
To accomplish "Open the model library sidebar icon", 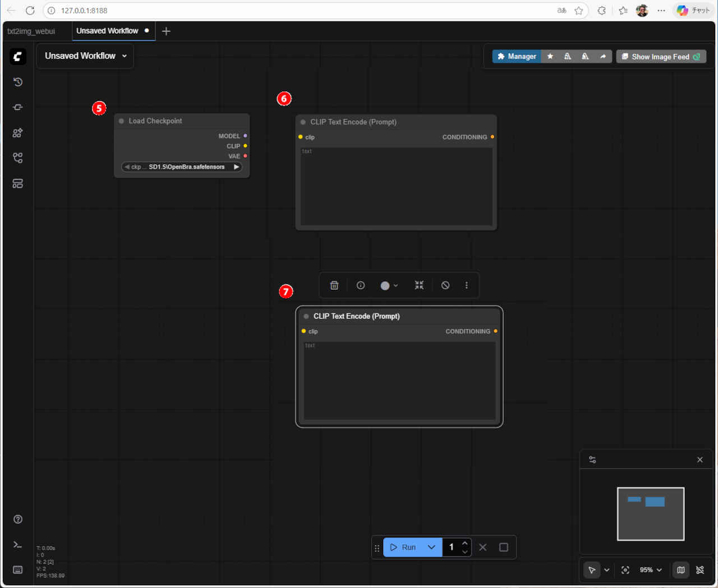I will tap(18, 133).
